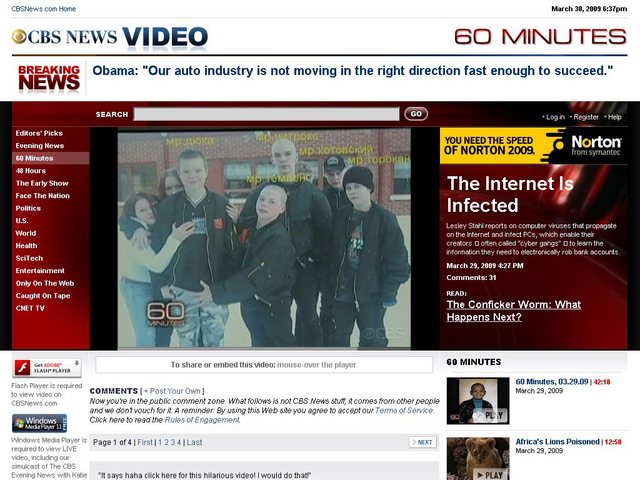Click the 60 Minutes logo in header
Viewport: 640px width, 480px height.
540,37
